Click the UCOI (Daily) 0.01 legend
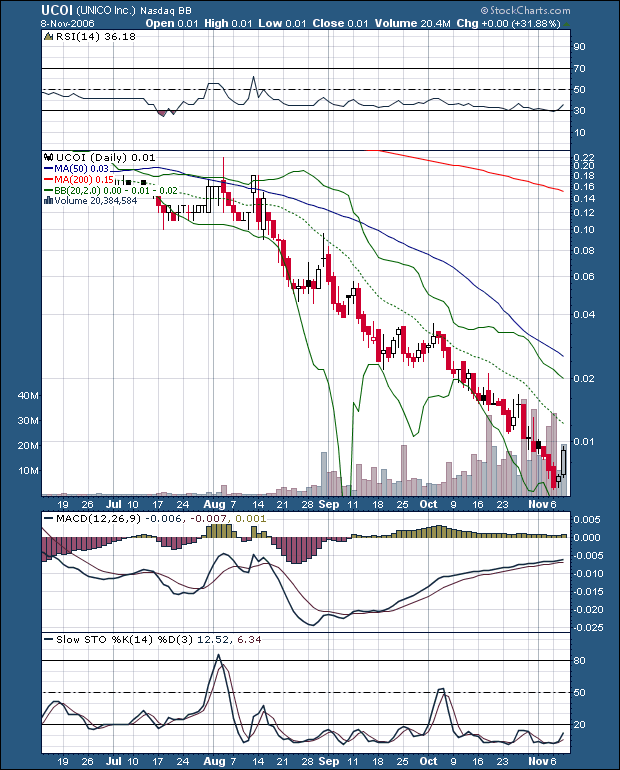The image size is (620, 770). point(106,158)
